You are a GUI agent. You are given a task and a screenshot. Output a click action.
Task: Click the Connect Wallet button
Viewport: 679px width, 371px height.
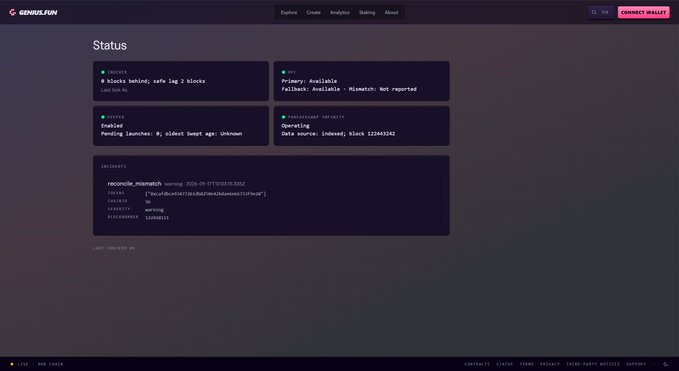pos(643,13)
